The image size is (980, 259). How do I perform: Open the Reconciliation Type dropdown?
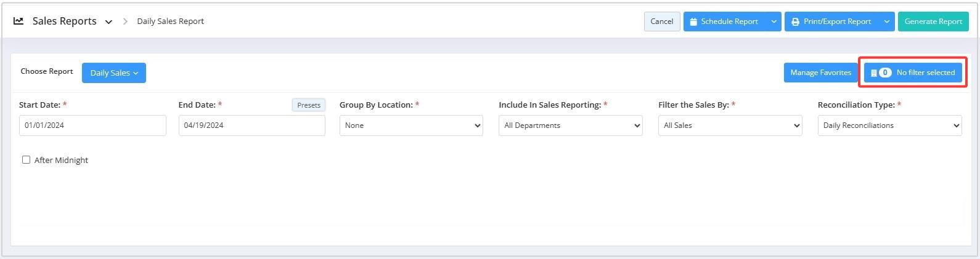point(889,126)
